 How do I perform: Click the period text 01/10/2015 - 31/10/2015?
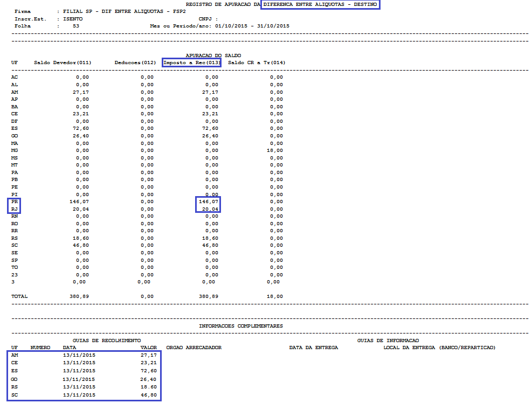pyautogui.click(x=252, y=26)
